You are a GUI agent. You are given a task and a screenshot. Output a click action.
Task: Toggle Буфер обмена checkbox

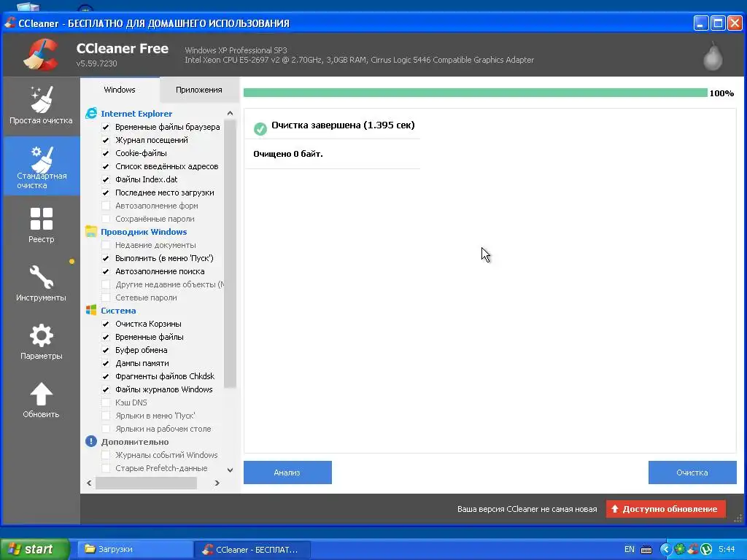[x=106, y=350]
